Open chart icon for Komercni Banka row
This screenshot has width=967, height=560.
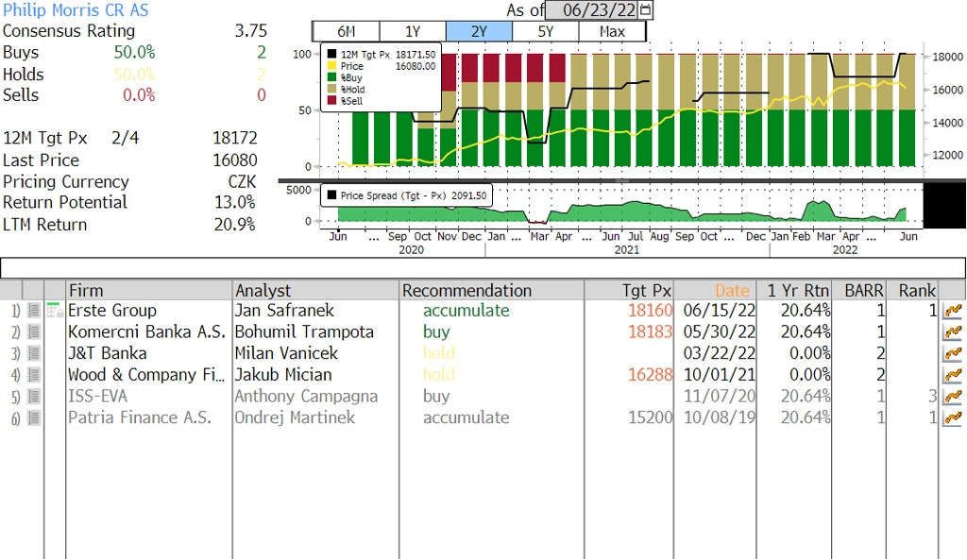pos(953,331)
